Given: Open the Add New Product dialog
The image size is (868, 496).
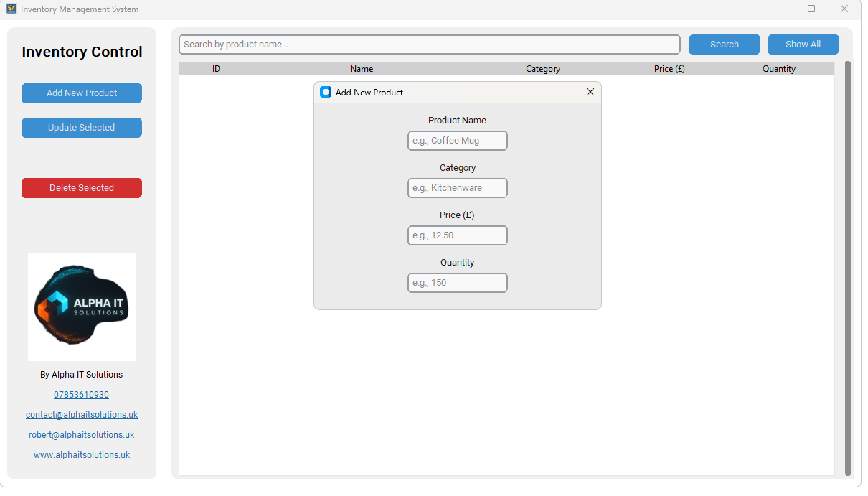Looking at the screenshot, I should tap(81, 93).
